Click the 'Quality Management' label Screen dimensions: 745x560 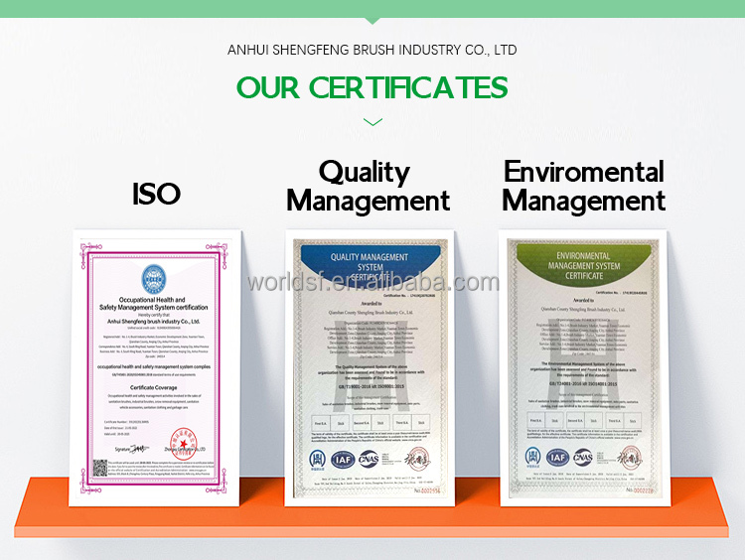[369, 187]
